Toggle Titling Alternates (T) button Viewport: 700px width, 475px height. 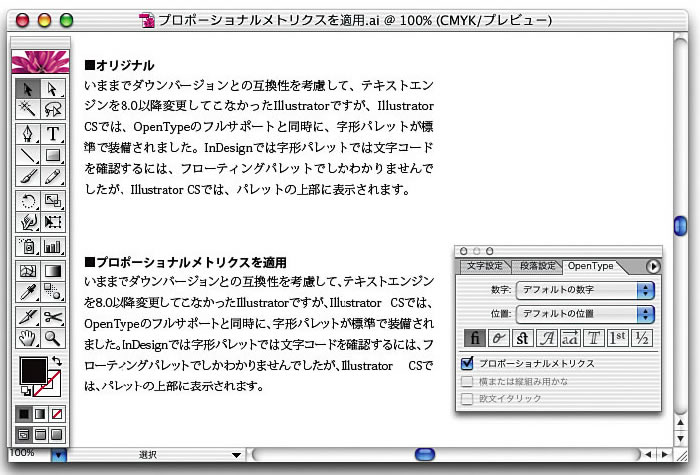click(594, 338)
